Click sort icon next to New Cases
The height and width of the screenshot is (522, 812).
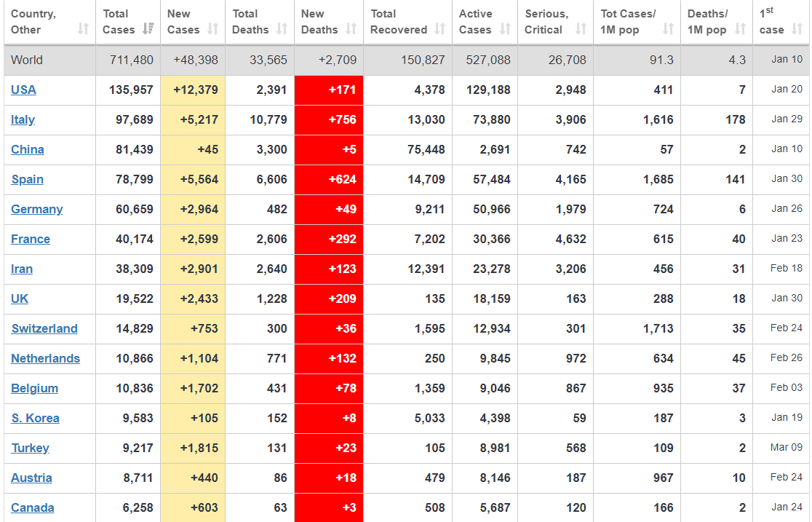coord(212,29)
